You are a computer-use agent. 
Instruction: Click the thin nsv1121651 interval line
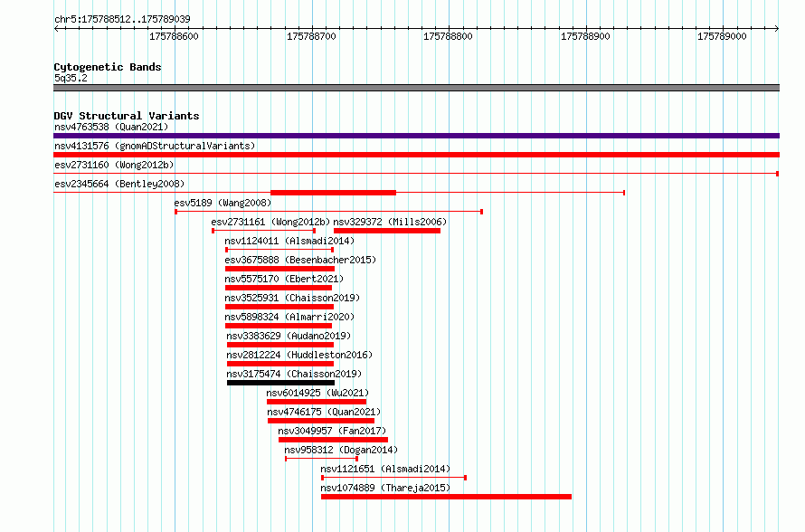click(393, 478)
